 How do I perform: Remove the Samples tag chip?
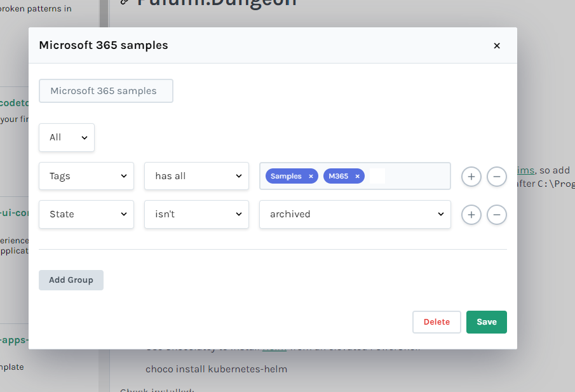[x=310, y=176]
